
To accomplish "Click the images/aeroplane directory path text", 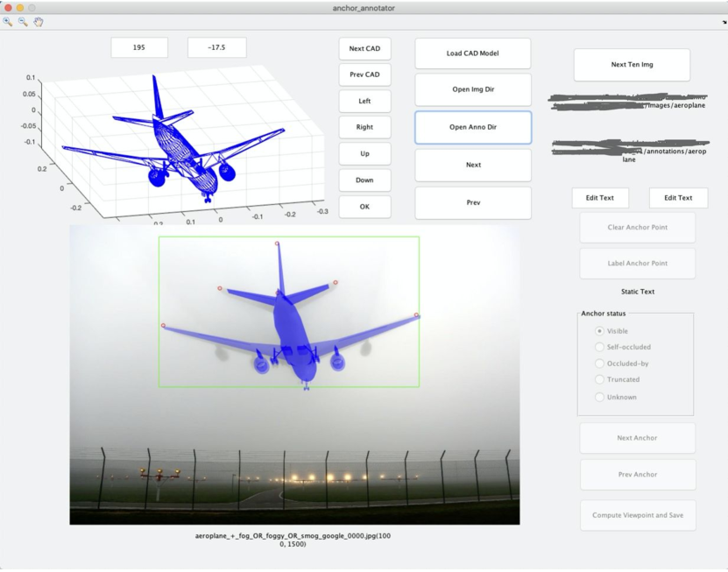I will [630, 102].
